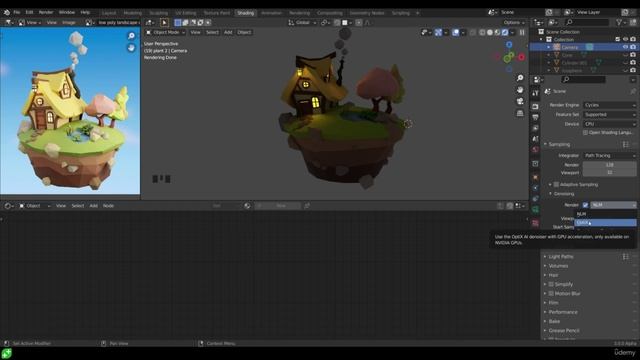Switch to the Shading workspace tab
640x360 pixels.
point(245,13)
